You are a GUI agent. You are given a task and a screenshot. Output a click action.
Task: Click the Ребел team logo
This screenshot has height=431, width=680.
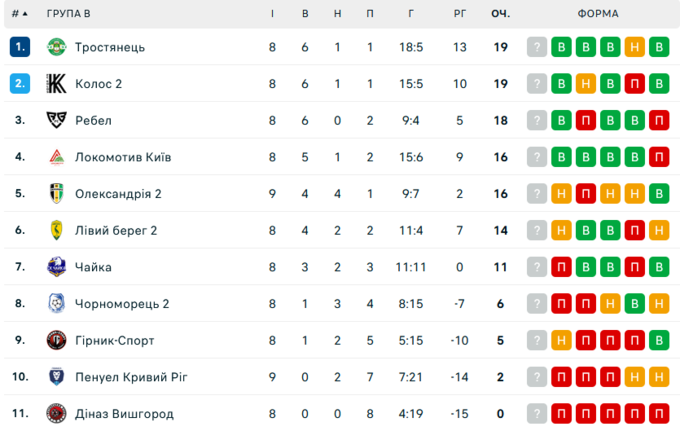tap(56, 120)
